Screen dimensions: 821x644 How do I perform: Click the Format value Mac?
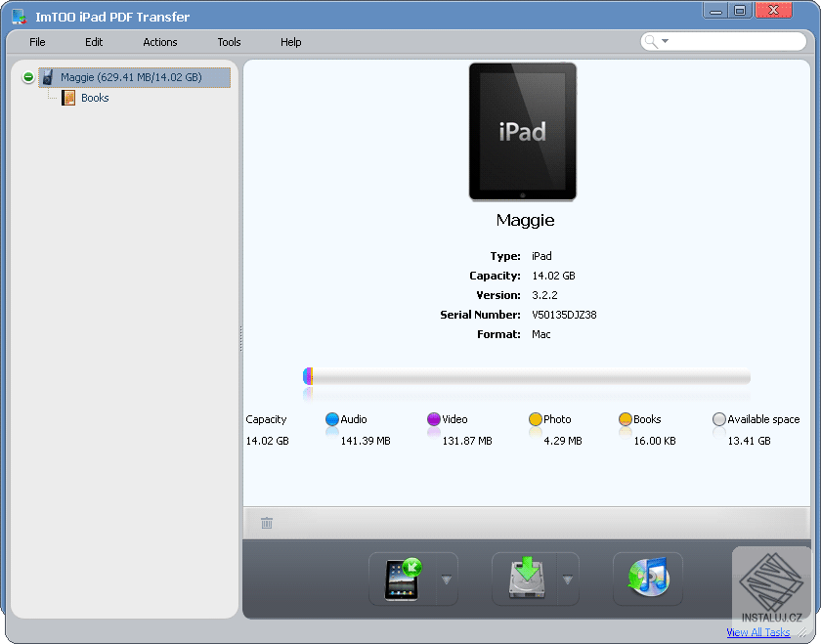coord(540,334)
